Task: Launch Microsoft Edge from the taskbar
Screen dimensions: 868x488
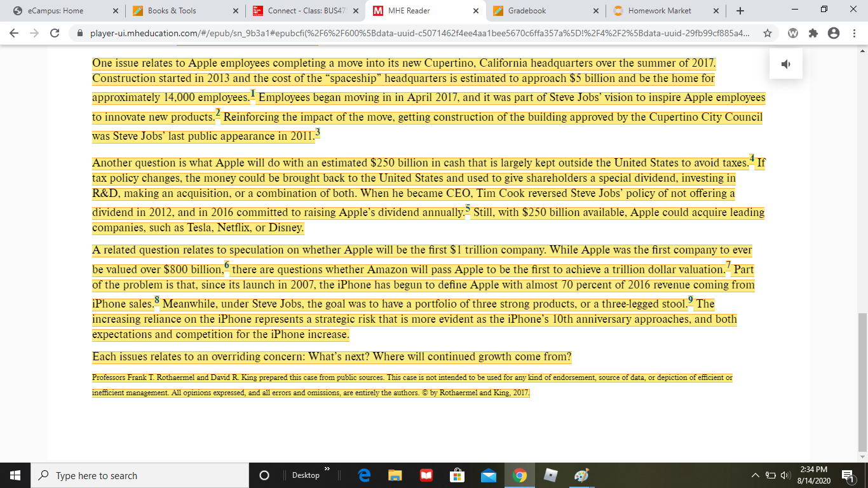Action: [364, 475]
